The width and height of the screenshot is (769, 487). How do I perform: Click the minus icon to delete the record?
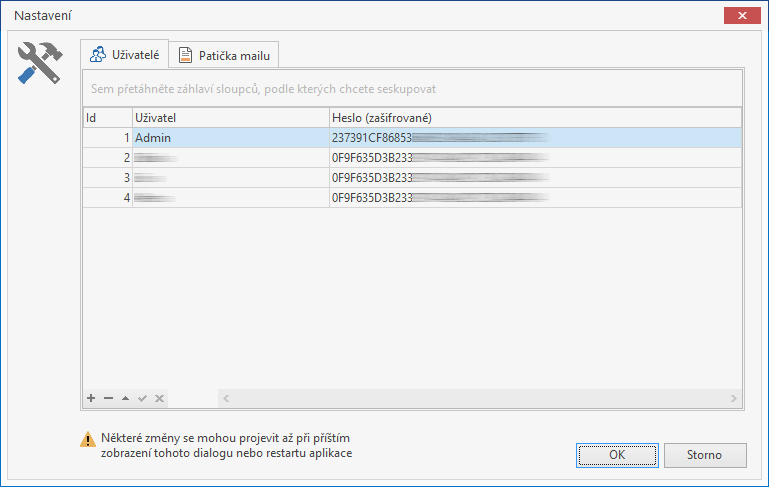click(108, 398)
